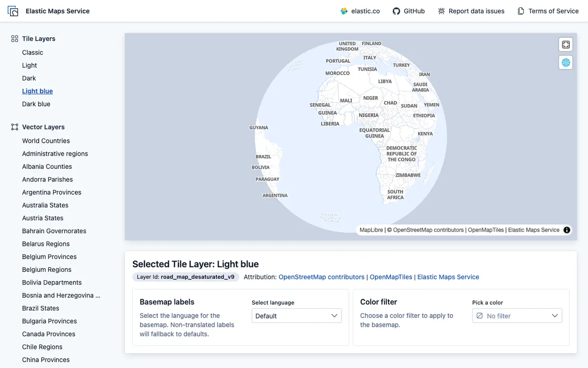
Task: Click the Elastic Maps Service logo icon
Action: click(x=13, y=11)
